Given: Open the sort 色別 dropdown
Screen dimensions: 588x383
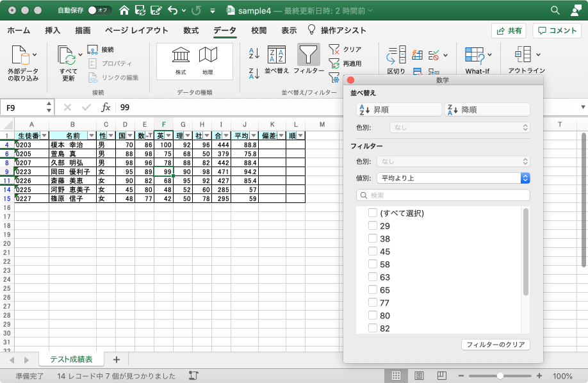Looking at the screenshot, I should click(x=459, y=127).
